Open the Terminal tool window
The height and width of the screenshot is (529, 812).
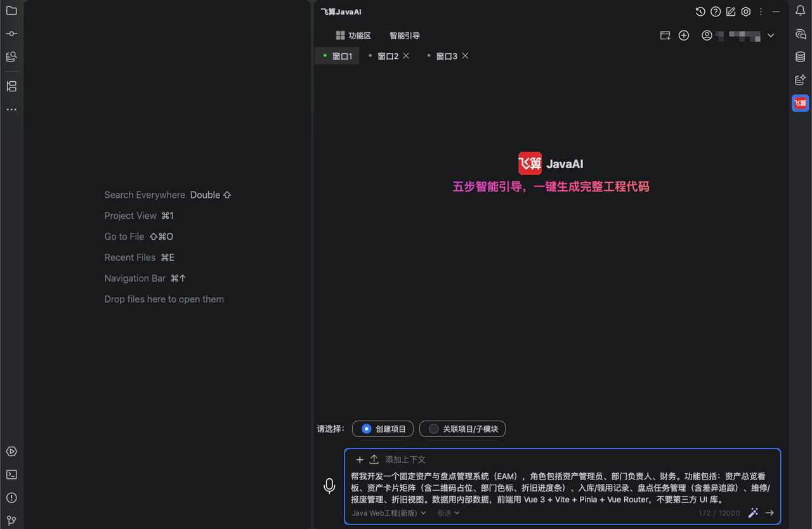(x=11, y=474)
